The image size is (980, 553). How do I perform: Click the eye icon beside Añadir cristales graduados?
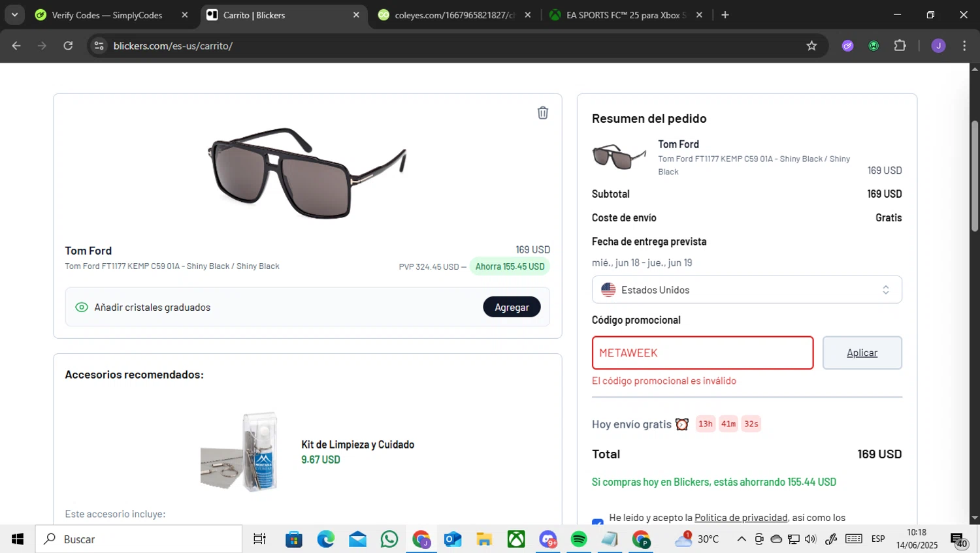82,307
